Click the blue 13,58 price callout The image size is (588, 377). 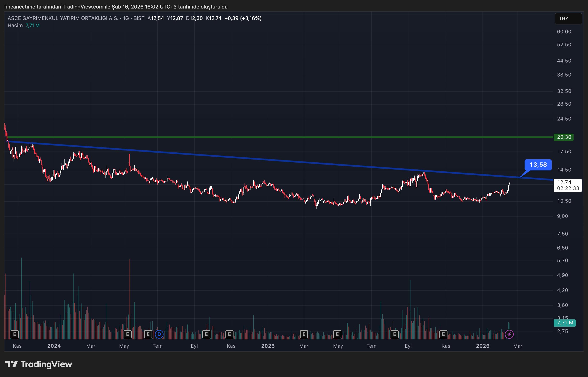click(x=538, y=165)
